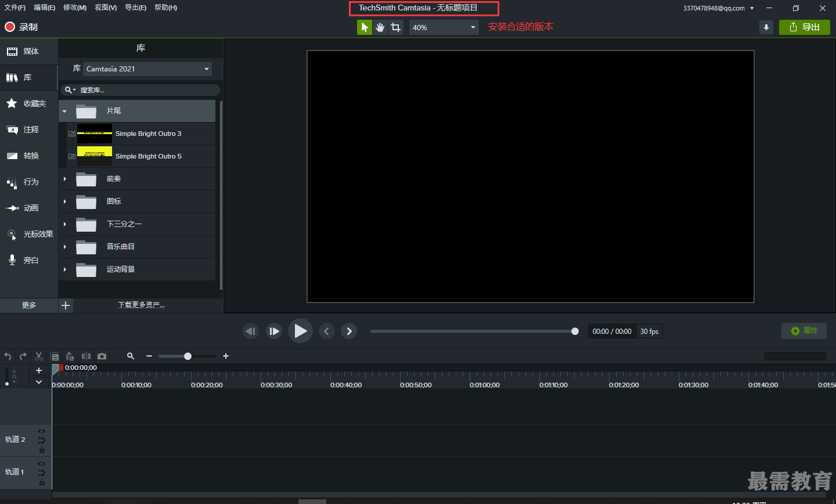Open the 媒体 media tab

point(29,52)
